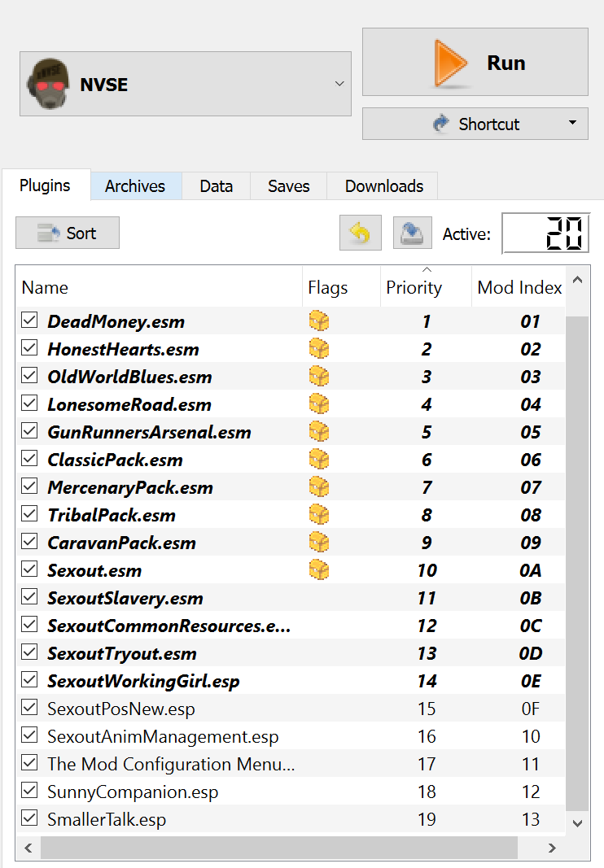The image size is (604, 868).
Task: Click the vertical scrollbar thumb
Action: pyautogui.click(x=577, y=562)
